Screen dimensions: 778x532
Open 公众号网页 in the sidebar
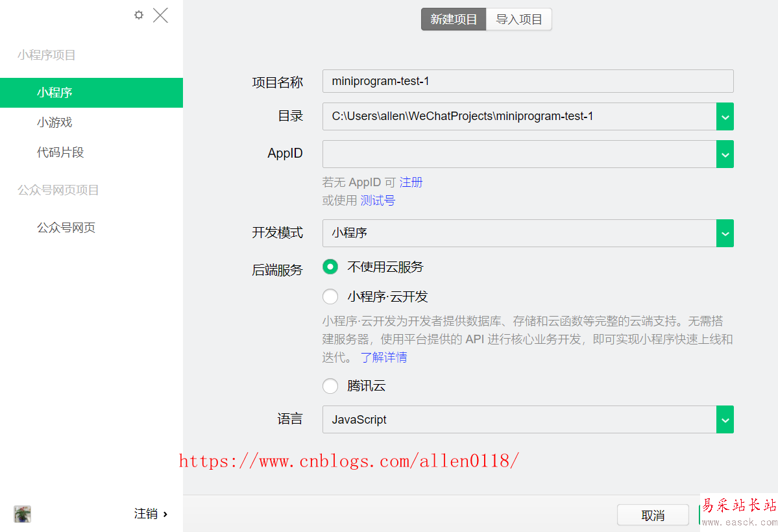pyautogui.click(x=66, y=228)
